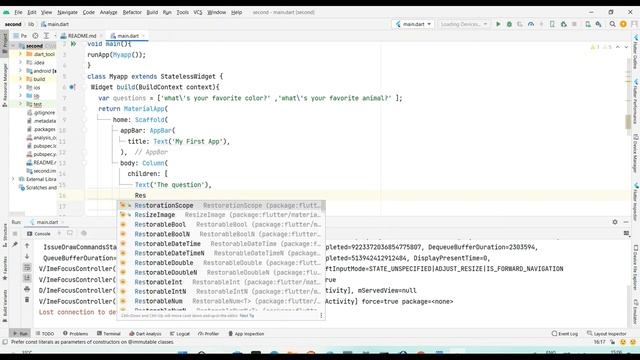Expand the lib folder in Project tree
Image resolution: width=640 pixels, height=360 pixels.
[20, 96]
